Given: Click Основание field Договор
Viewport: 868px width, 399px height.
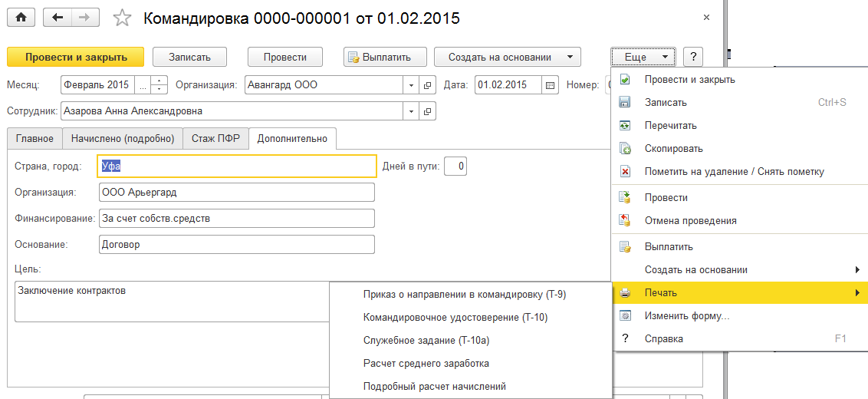Looking at the screenshot, I should pyautogui.click(x=237, y=244).
